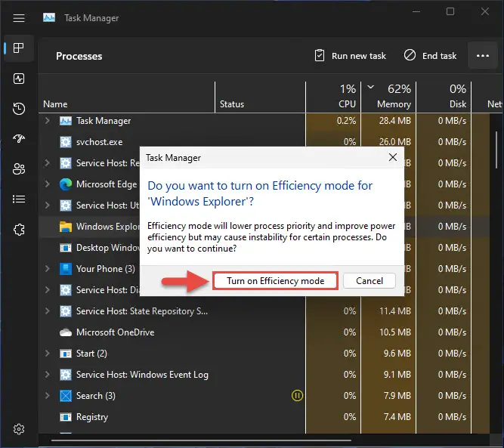Expand Service Host: Windows Event Log
Screen dimensions: 504x448
click(x=48, y=375)
